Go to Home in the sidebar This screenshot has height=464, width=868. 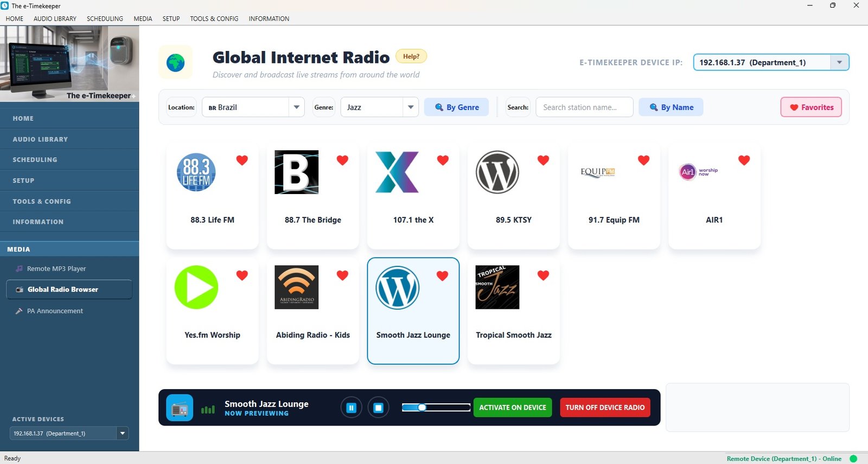tap(69, 118)
